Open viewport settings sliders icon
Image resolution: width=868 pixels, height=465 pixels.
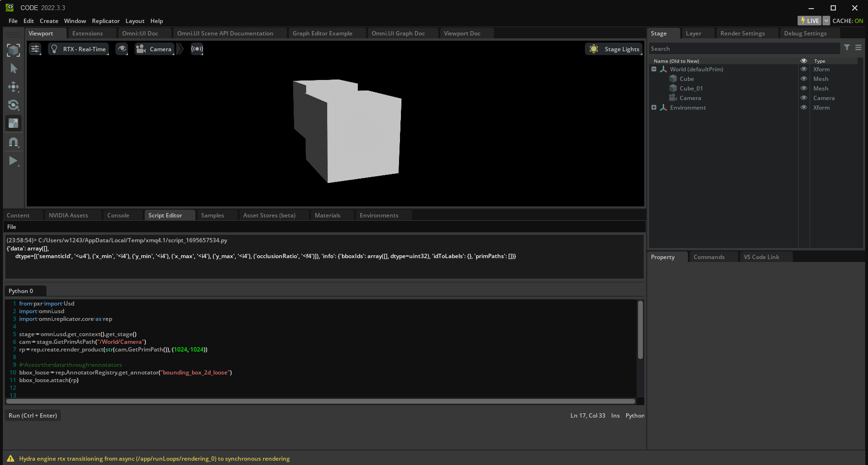coord(35,49)
